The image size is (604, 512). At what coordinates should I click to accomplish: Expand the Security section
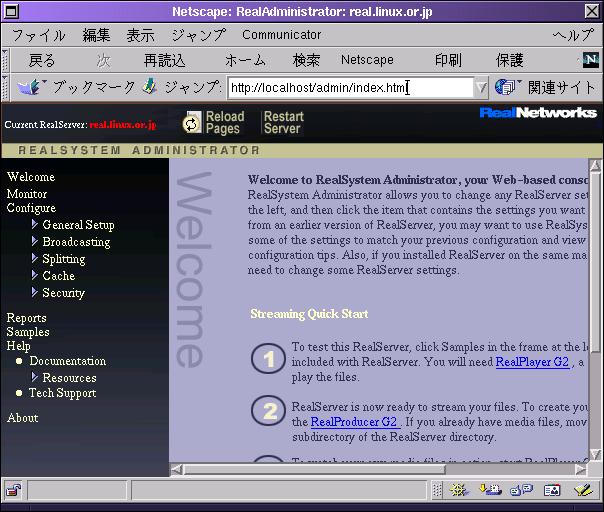click(x=34, y=292)
